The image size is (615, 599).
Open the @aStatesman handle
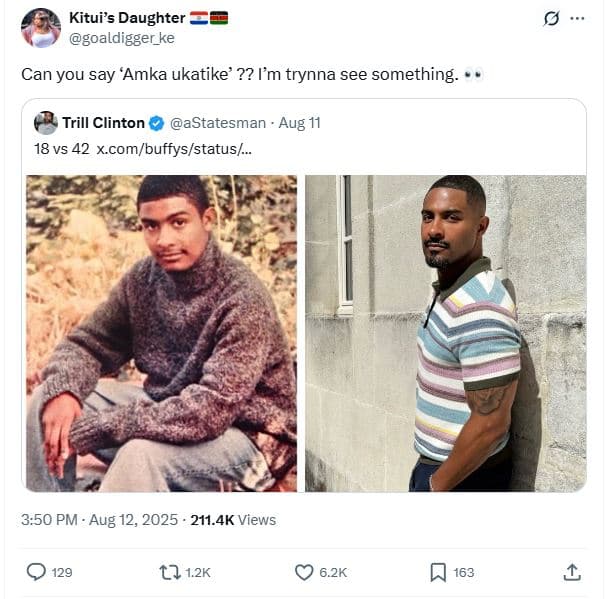[x=218, y=123]
